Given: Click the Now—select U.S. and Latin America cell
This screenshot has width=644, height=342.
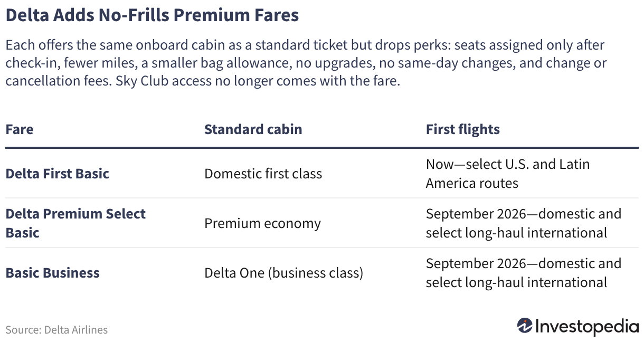Looking at the screenshot, I should coord(508,174).
